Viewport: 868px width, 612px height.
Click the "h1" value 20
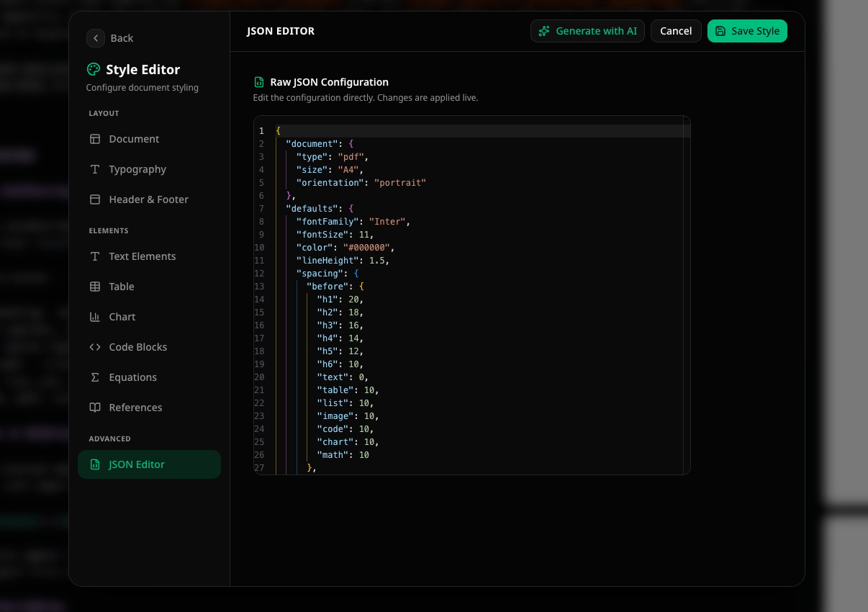coord(353,300)
